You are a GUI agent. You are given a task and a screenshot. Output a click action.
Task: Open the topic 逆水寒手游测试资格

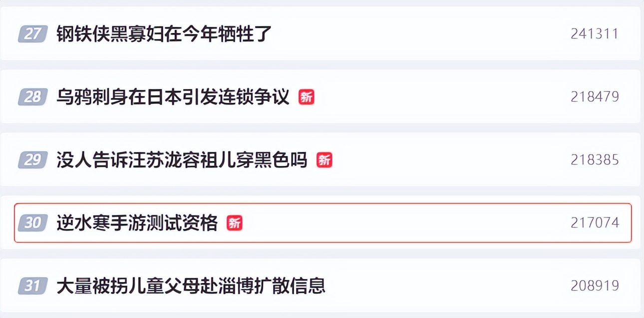tap(137, 222)
